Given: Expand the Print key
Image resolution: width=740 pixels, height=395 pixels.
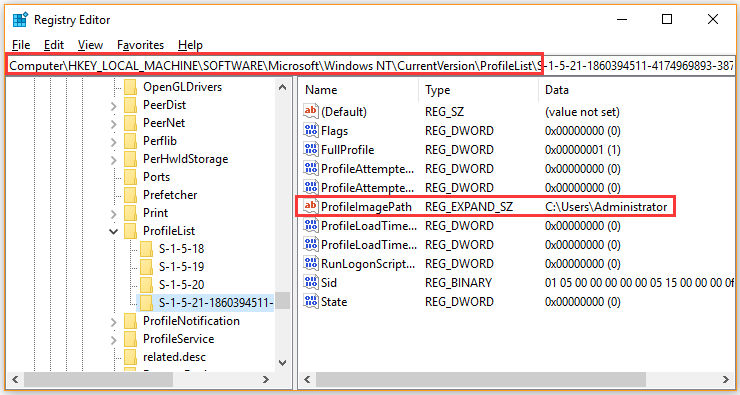Looking at the screenshot, I should pos(113,215).
